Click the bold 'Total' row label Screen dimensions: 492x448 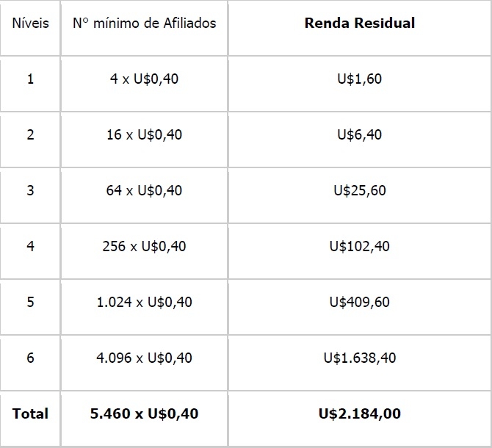pos(30,413)
